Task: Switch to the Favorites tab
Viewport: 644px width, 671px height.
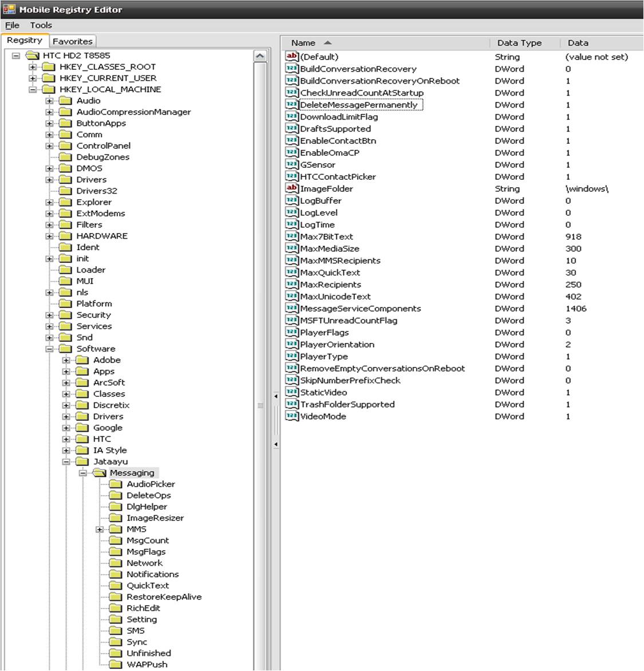Action: click(72, 41)
